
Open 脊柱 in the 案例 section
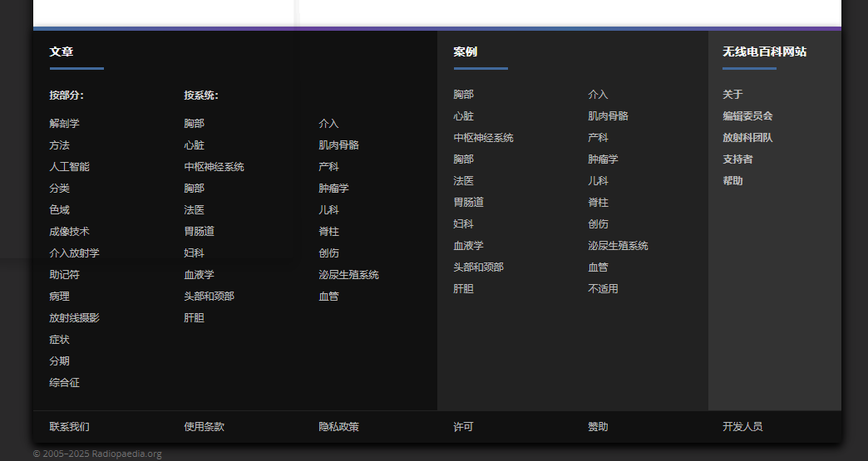[x=599, y=202]
